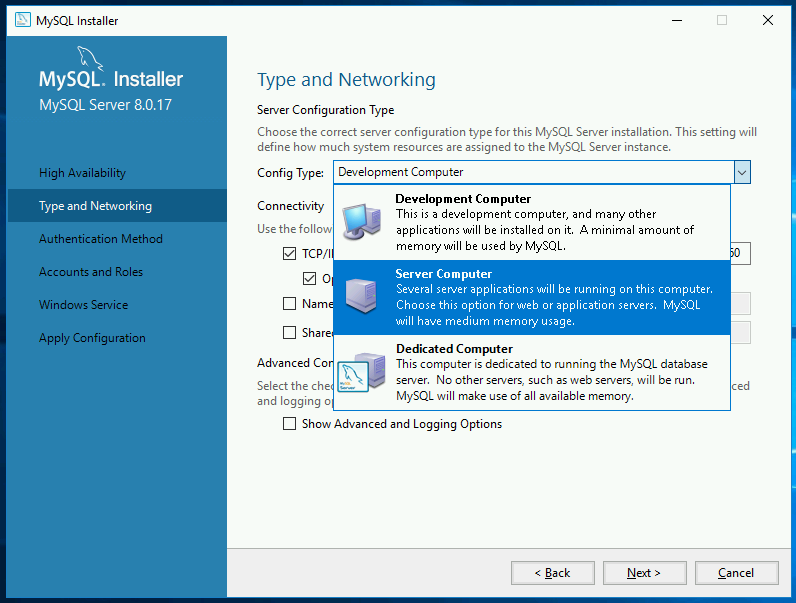Click the Server Computer tower icon
796x603 pixels.
pyautogui.click(x=361, y=296)
